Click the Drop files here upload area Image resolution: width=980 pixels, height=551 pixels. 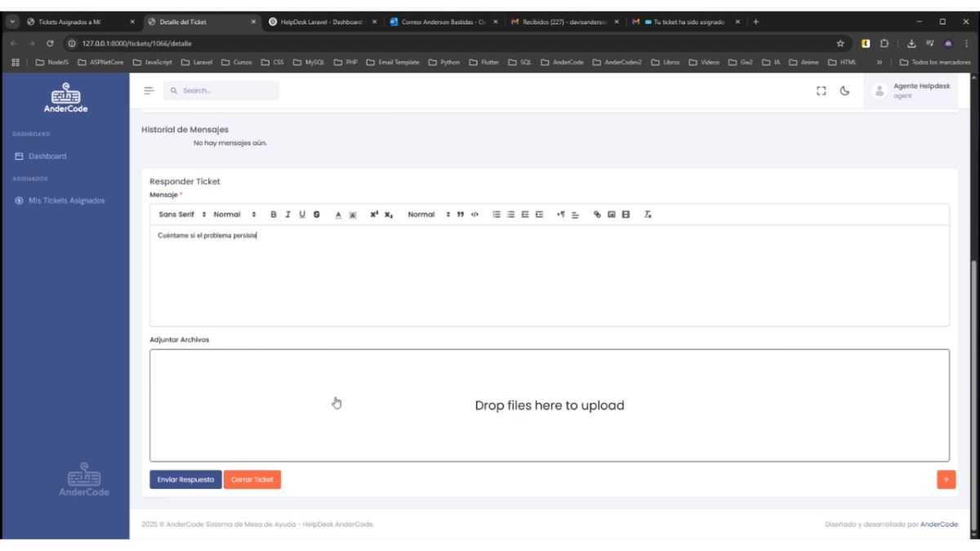pyautogui.click(x=549, y=406)
